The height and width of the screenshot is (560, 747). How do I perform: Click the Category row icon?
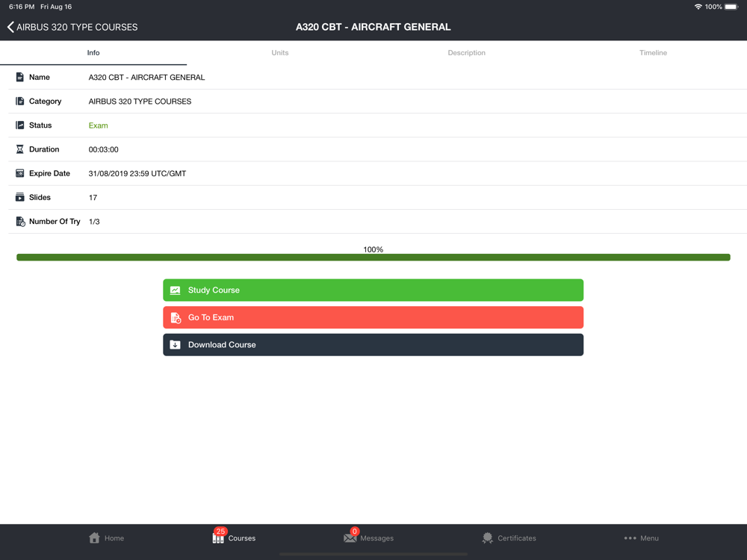pyautogui.click(x=19, y=101)
